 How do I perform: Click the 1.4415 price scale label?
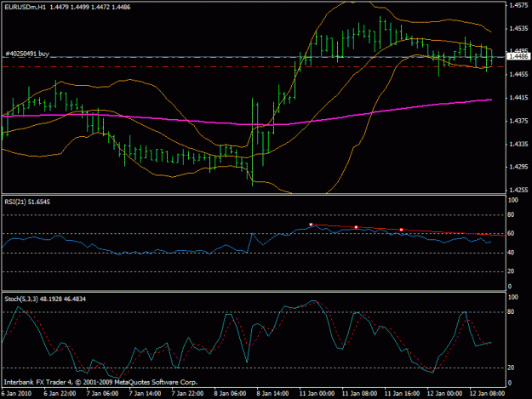(518, 98)
